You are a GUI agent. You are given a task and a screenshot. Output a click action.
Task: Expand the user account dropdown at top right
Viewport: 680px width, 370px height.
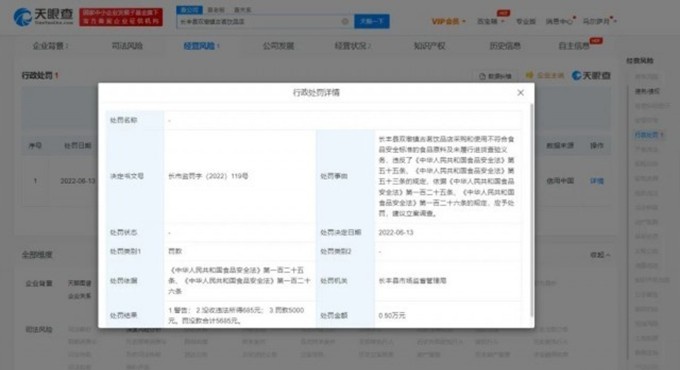(599, 21)
